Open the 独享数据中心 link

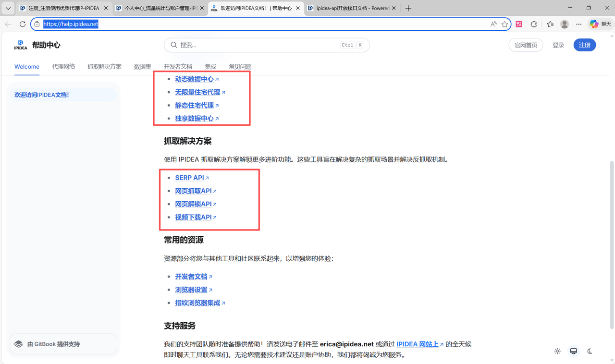tap(197, 119)
